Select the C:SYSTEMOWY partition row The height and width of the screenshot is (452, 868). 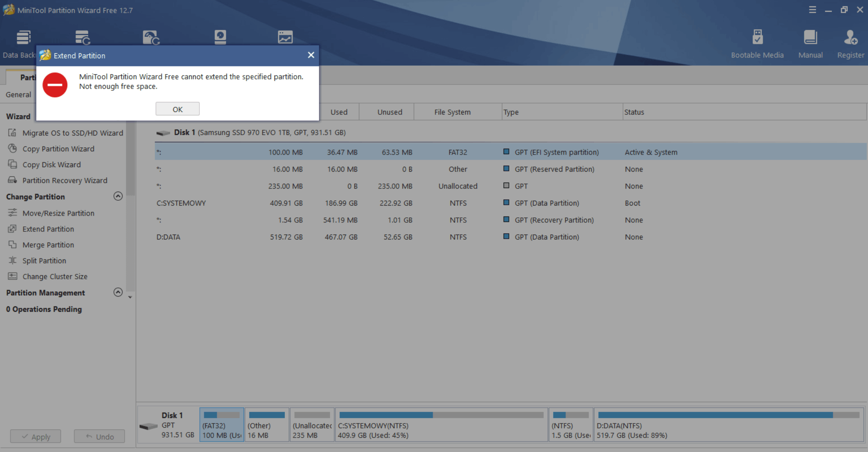click(510, 203)
